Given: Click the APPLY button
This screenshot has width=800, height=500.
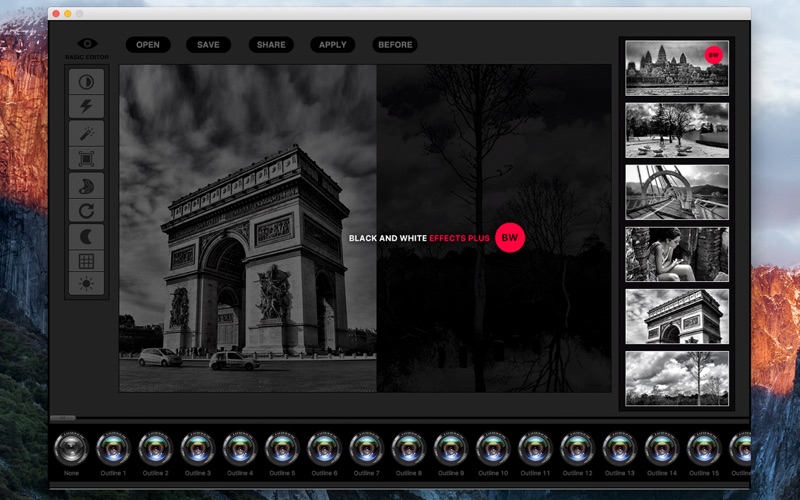Looking at the screenshot, I should (x=333, y=45).
